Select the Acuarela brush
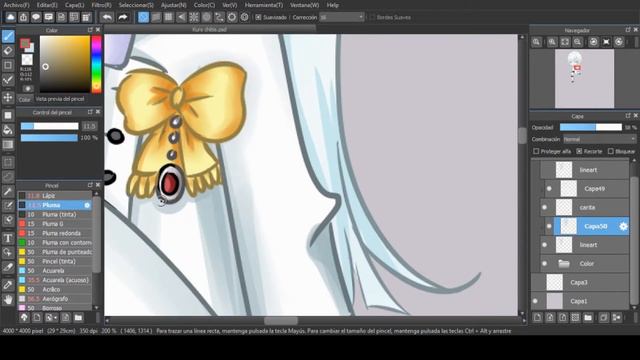The image size is (640, 360). pyautogui.click(x=55, y=271)
